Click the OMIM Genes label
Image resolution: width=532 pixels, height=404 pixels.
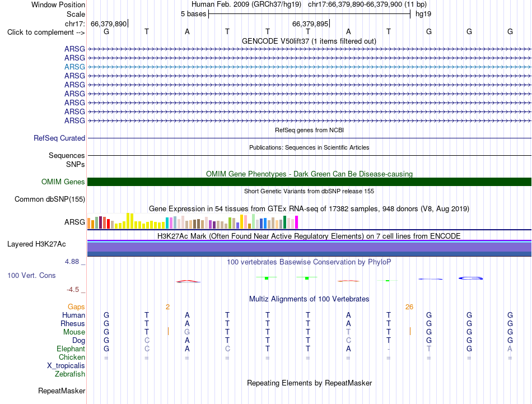coord(63,182)
